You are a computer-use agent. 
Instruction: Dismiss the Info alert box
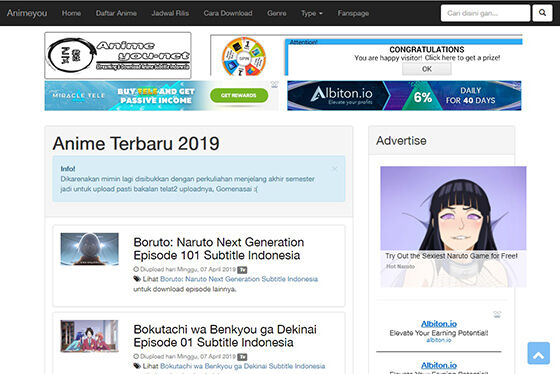334,169
